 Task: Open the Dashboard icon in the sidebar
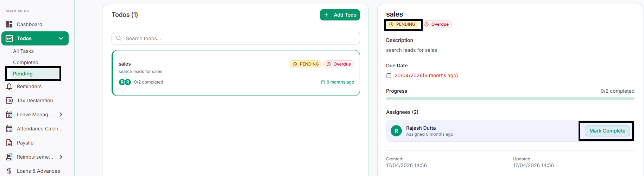point(9,24)
